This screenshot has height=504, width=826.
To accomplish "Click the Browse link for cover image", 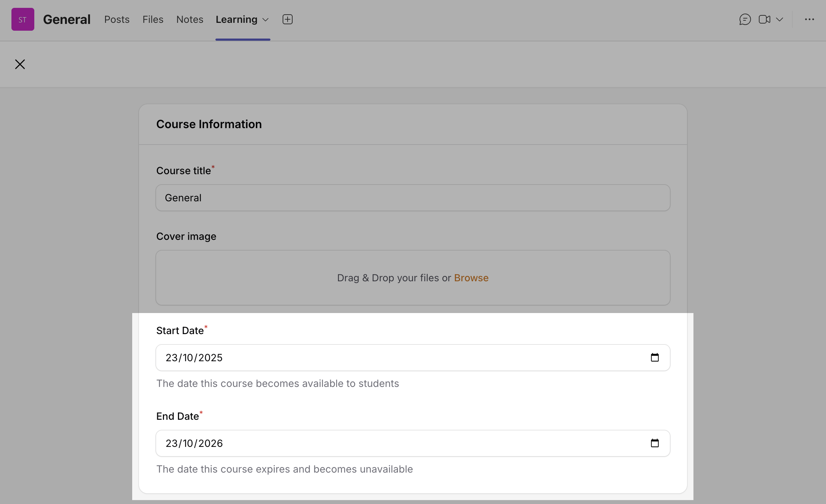I will 471,278.
